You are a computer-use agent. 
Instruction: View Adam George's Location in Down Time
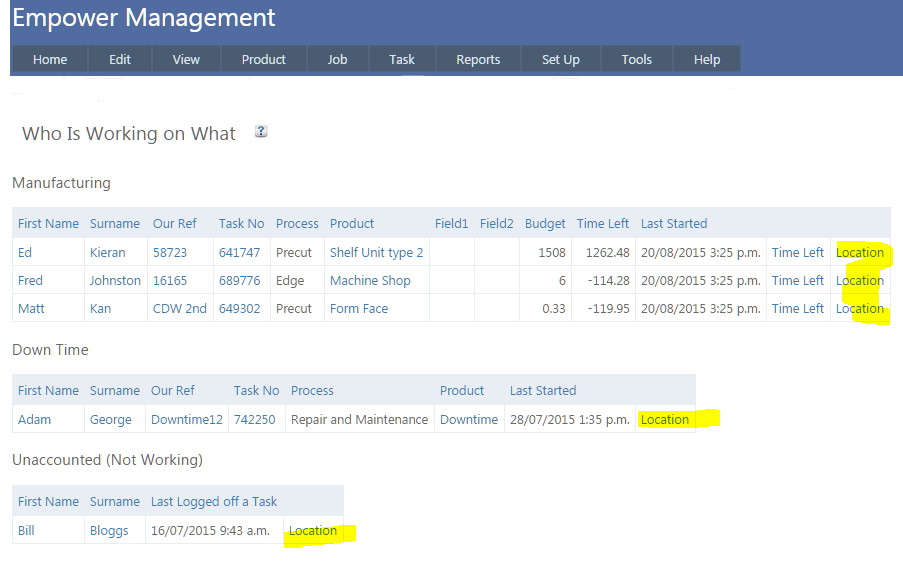(665, 419)
